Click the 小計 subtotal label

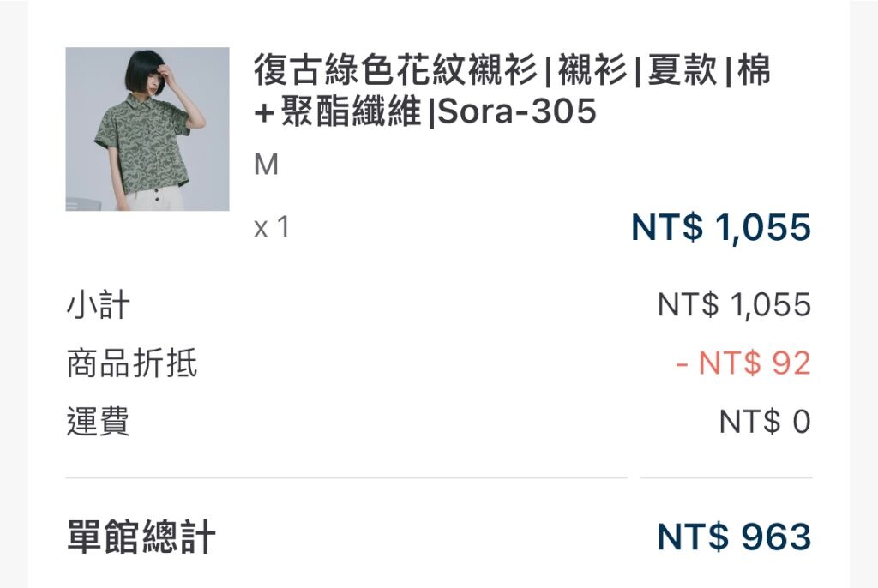tap(99, 305)
